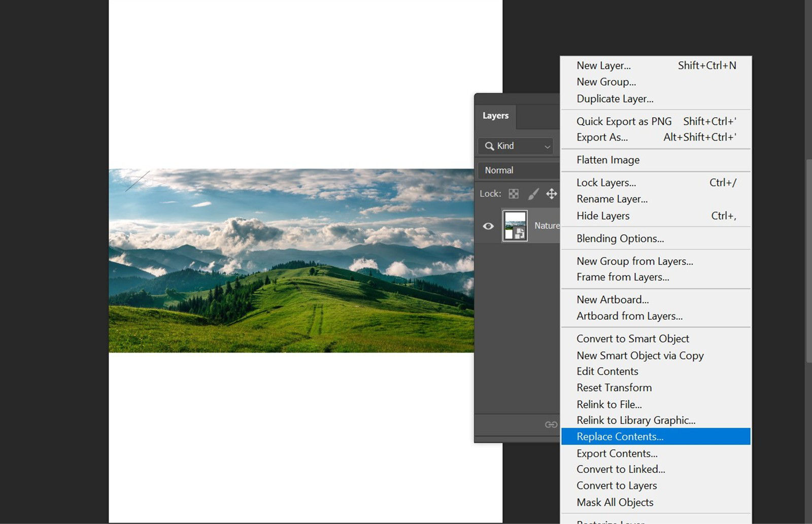Click New Layer to create a layer
This screenshot has width=812, height=524.
pos(604,65)
